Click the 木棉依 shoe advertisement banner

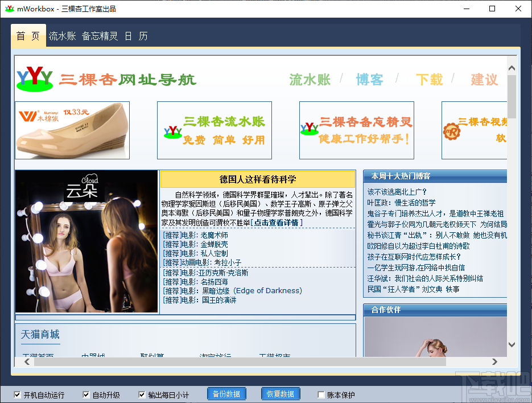click(x=72, y=130)
